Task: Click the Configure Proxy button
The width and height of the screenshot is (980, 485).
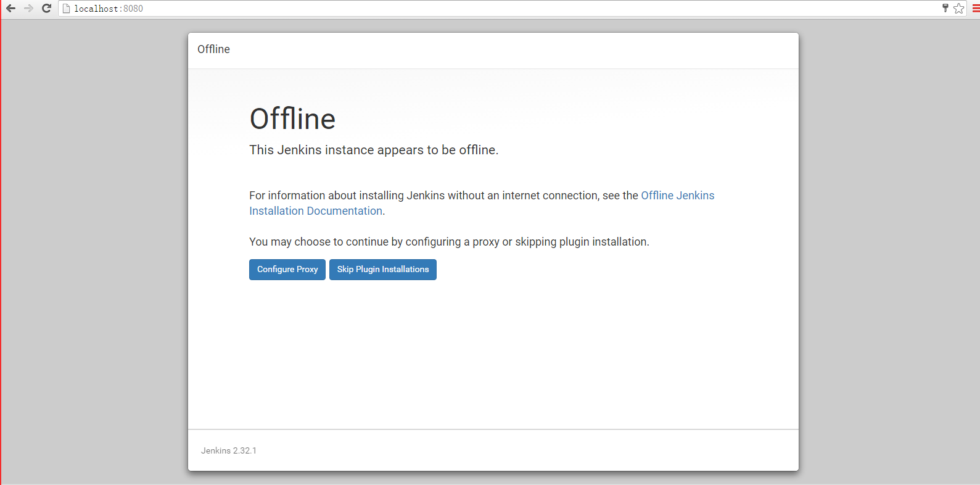Action: [287, 270]
